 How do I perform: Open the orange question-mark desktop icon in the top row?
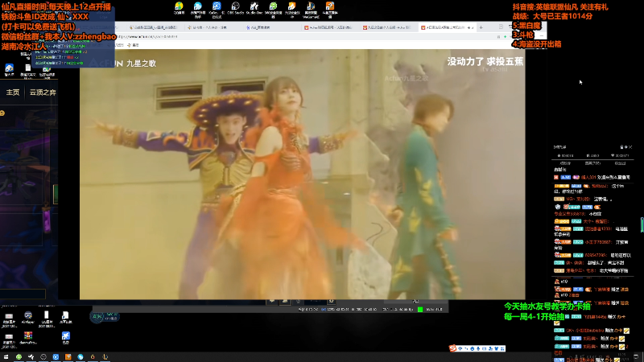(330, 10)
